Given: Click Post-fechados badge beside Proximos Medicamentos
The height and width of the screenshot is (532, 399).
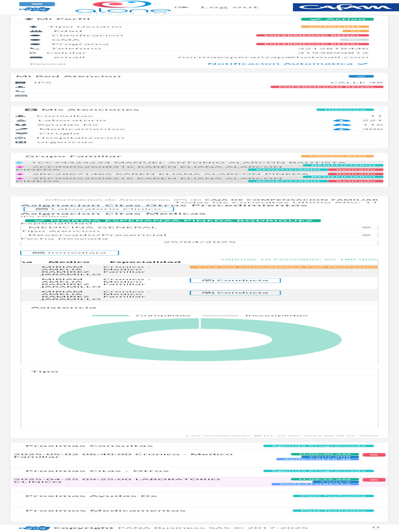Looking at the screenshot, I should (x=333, y=511).
